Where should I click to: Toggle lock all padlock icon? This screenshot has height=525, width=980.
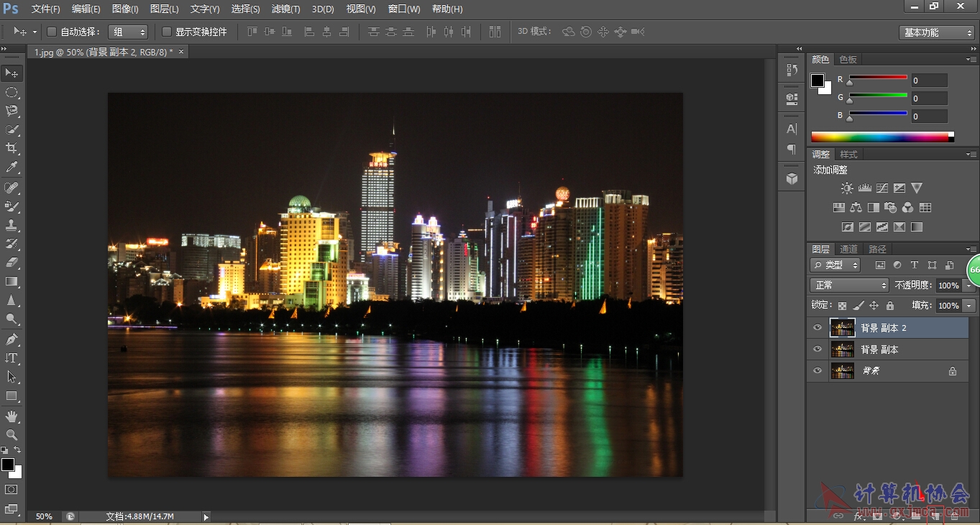click(x=890, y=306)
